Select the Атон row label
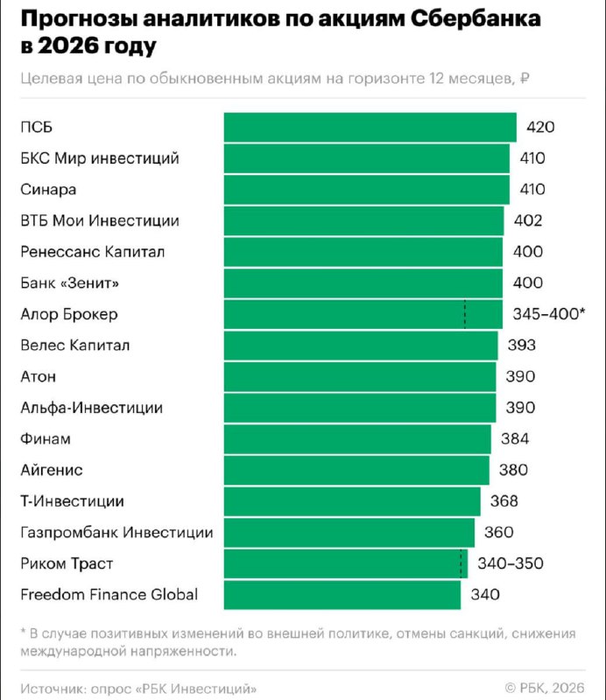The width and height of the screenshot is (606, 700). point(39,376)
